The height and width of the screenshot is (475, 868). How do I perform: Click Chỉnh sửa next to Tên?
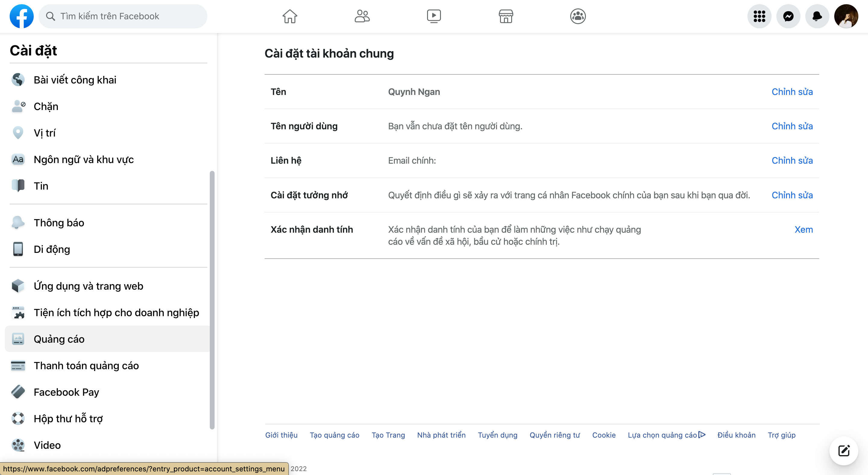(792, 91)
